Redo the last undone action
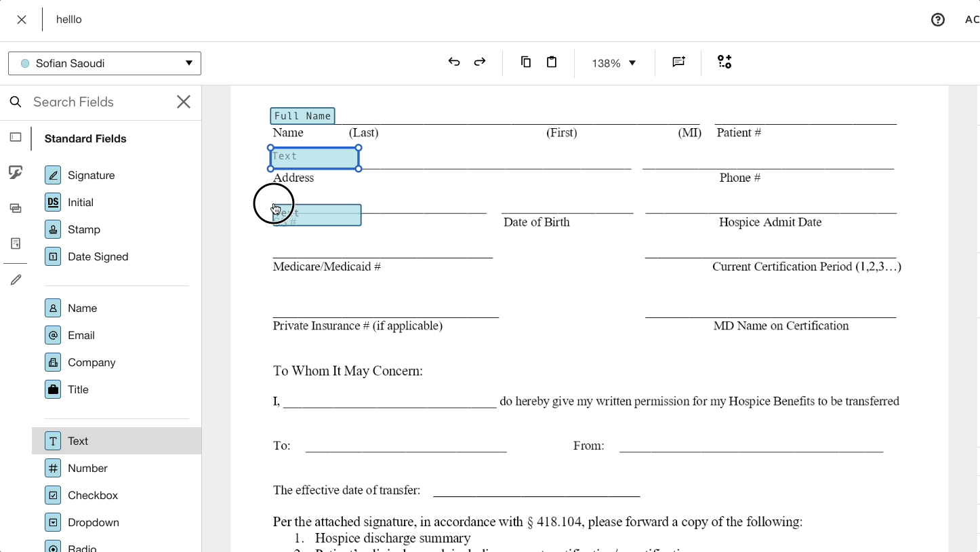Viewport: 980px width, 552px height. coord(480,62)
